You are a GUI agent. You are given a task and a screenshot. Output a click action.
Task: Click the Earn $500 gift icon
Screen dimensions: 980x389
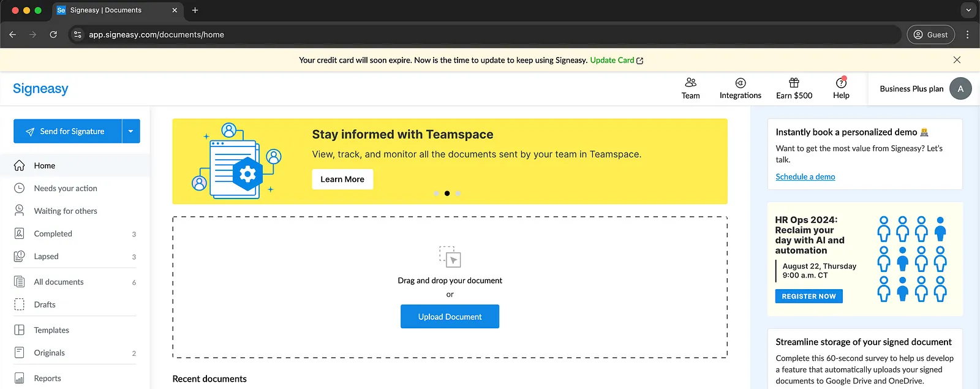pyautogui.click(x=794, y=82)
